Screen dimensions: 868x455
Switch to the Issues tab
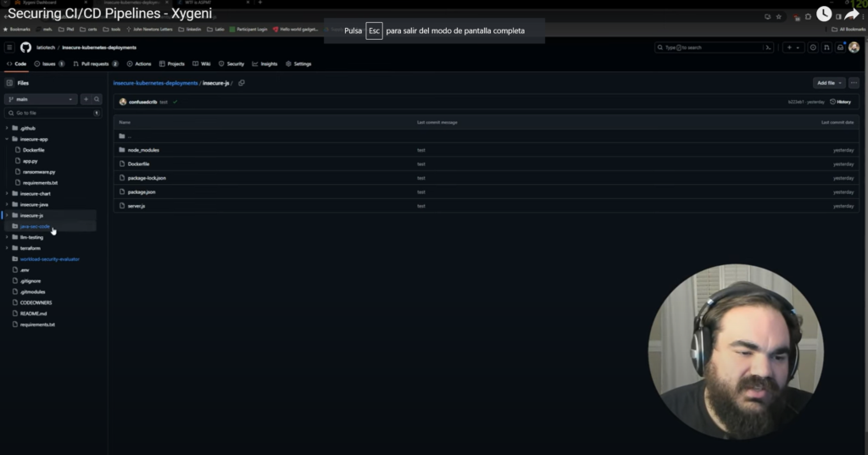point(49,64)
